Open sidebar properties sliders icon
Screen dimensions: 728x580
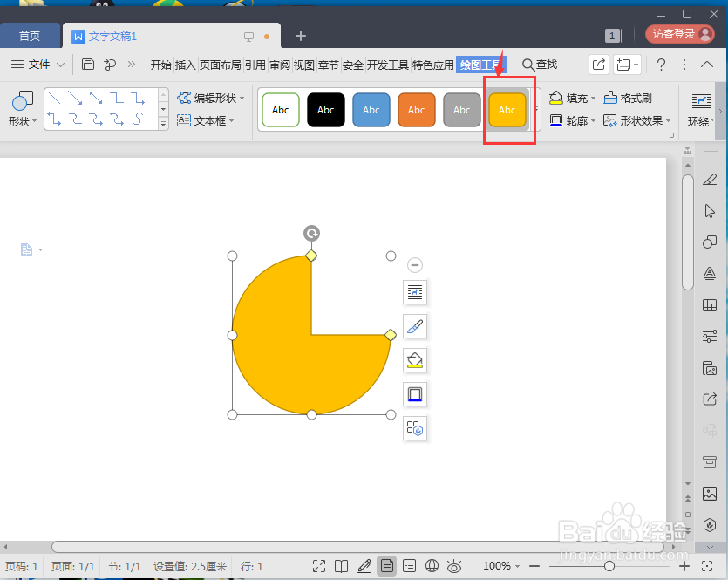point(710,336)
